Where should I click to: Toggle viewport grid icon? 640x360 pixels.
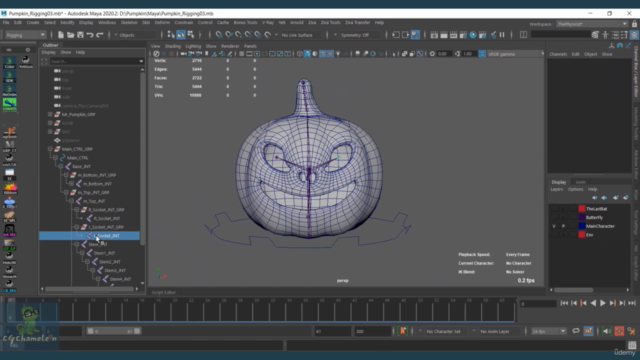(x=241, y=54)
